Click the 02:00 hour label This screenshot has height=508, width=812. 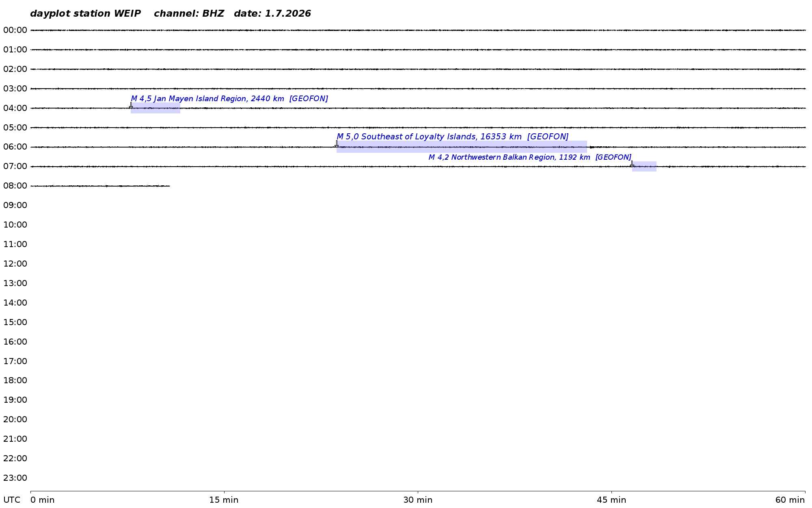pos(15,69)
